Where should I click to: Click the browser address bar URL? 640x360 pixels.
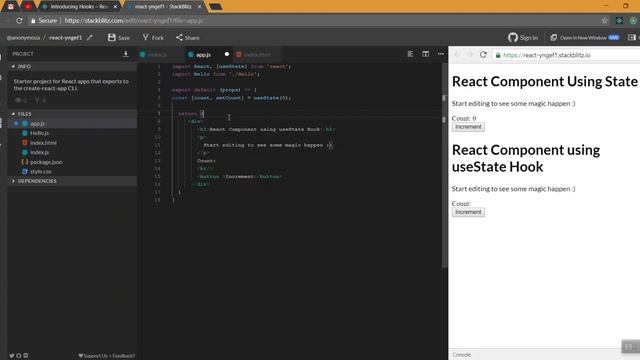click(x=133, y=20)
